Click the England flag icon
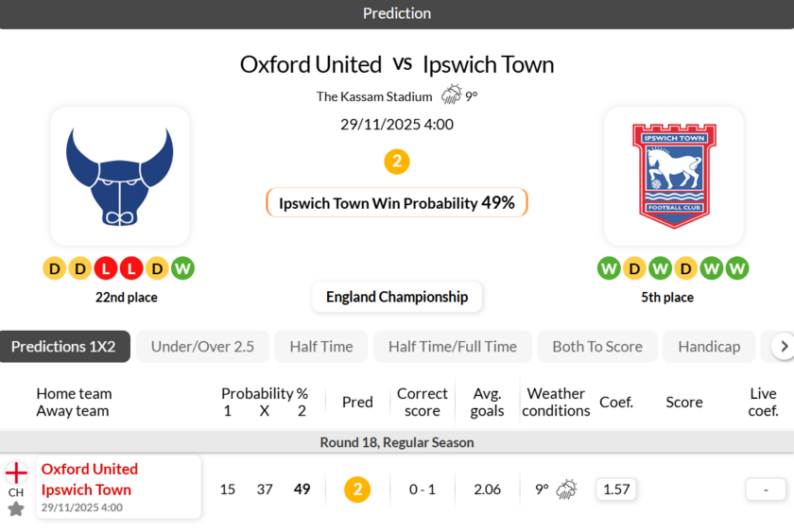The image size is (794, 532). point(16,472)
